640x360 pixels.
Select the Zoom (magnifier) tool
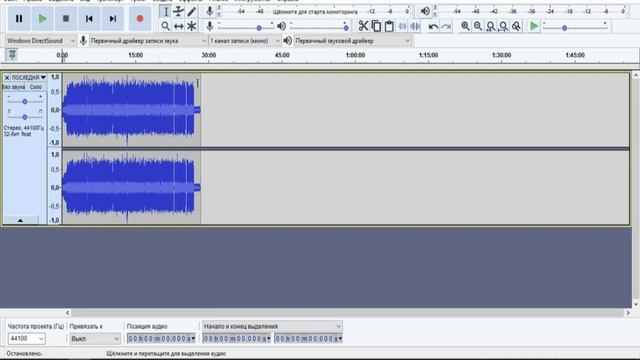pos(165,26)
